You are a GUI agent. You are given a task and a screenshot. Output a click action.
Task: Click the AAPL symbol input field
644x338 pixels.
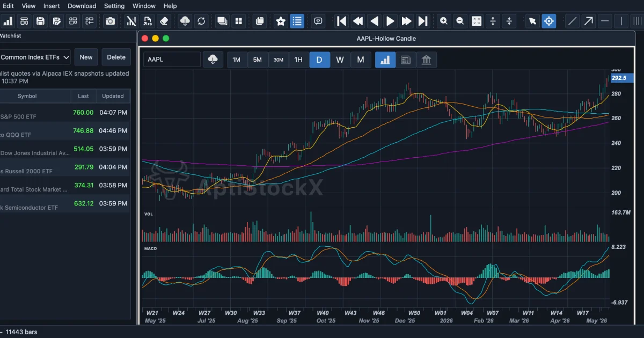(x=172, y=60)
